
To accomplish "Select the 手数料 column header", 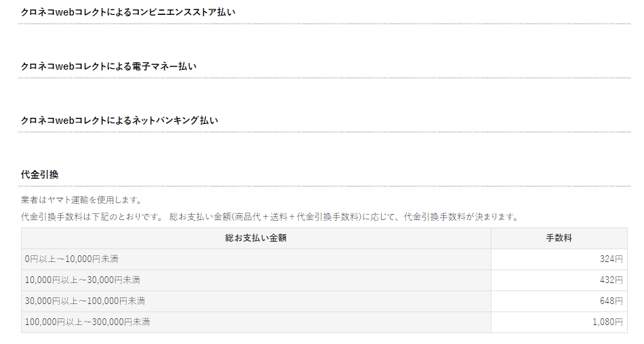I will tap(559, 238).
